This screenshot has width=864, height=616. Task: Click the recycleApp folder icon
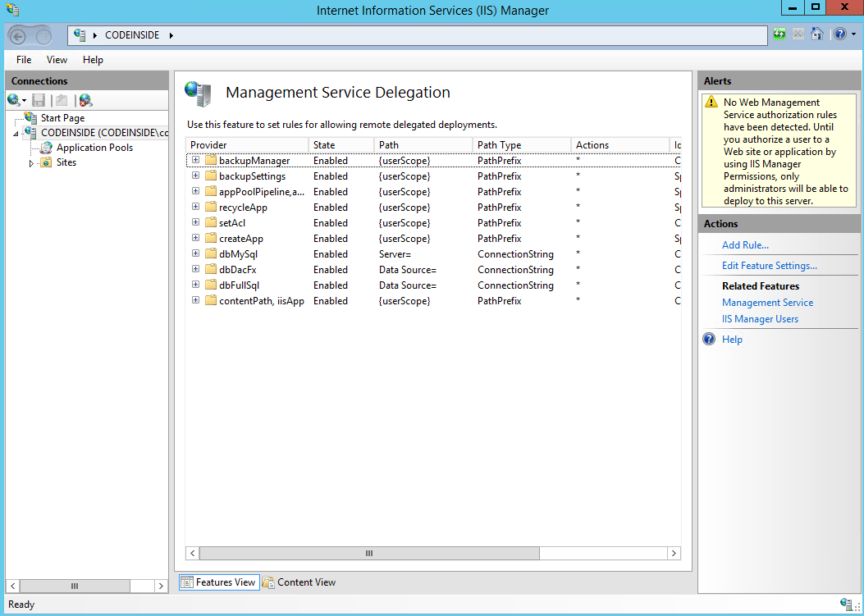(x=211, y=208)
